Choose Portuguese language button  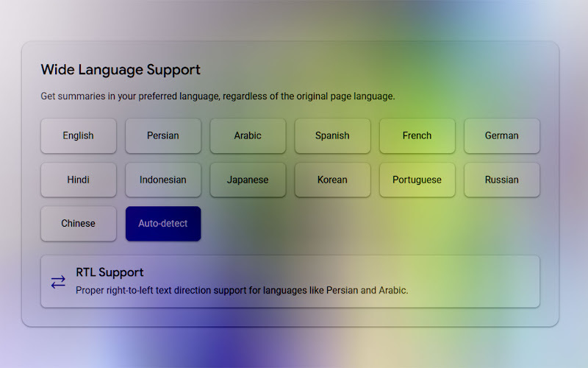[417, 180]
